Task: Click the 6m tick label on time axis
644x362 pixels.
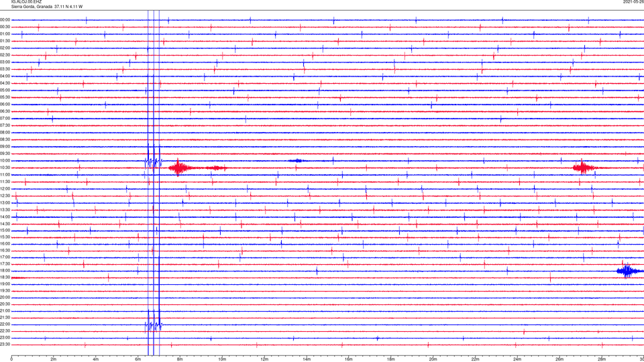Action: 138,359
